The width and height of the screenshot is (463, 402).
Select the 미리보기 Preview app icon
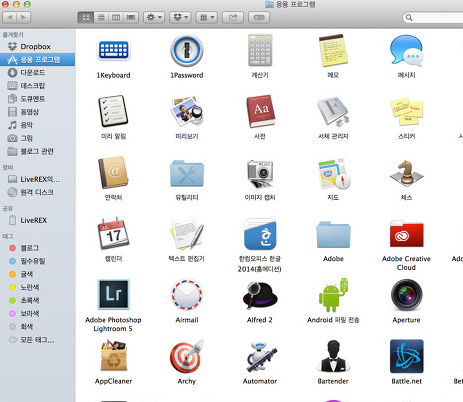pos(187,111)
